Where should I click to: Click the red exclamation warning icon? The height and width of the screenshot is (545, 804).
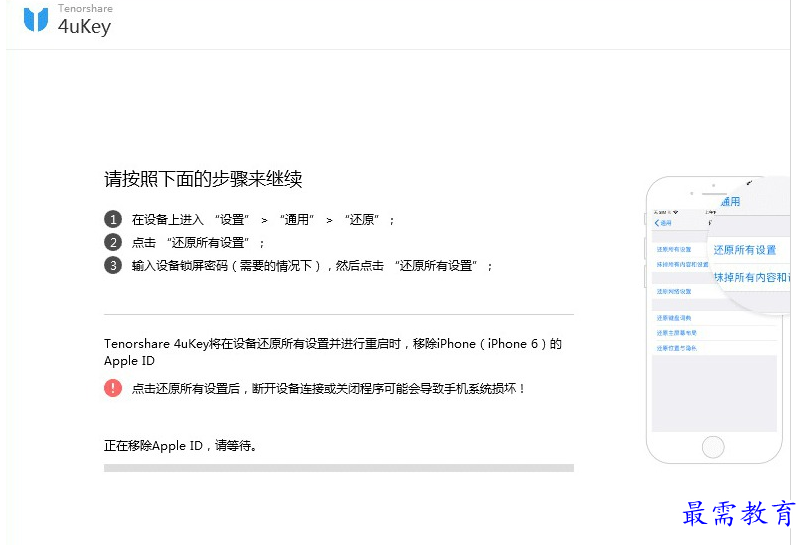(x=113, y=388)
